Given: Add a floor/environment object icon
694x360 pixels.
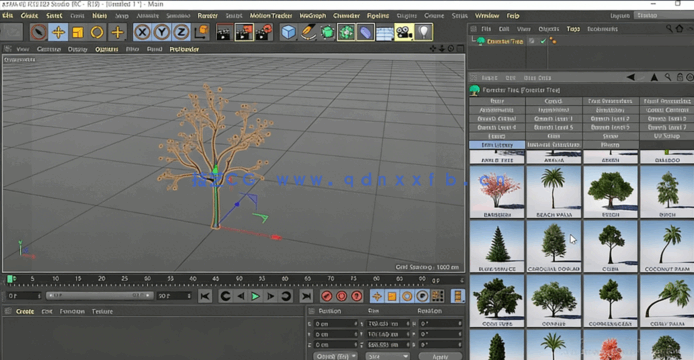Looking at the screenshot, I should [385, 32].
